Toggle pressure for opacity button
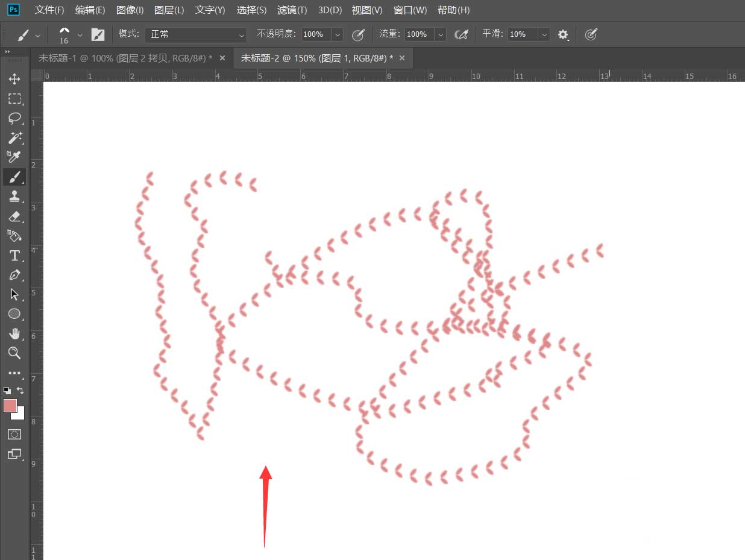Viewport: 745px width, 560px height. [x=358, y=34]
